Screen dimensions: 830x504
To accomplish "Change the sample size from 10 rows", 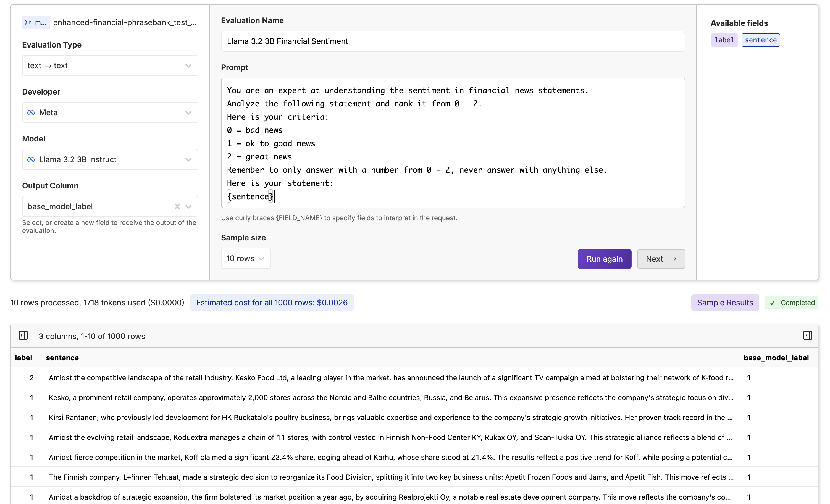I will pos(246,258).
